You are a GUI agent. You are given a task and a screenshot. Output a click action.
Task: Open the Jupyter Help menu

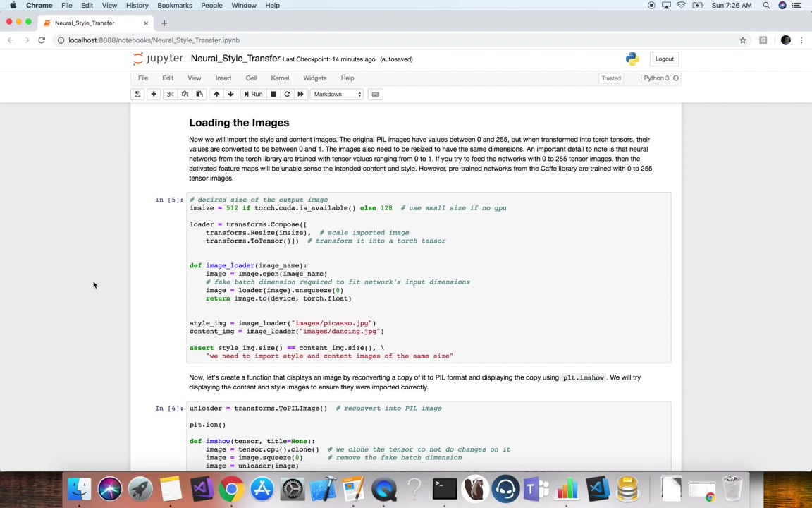click(347, 78)
